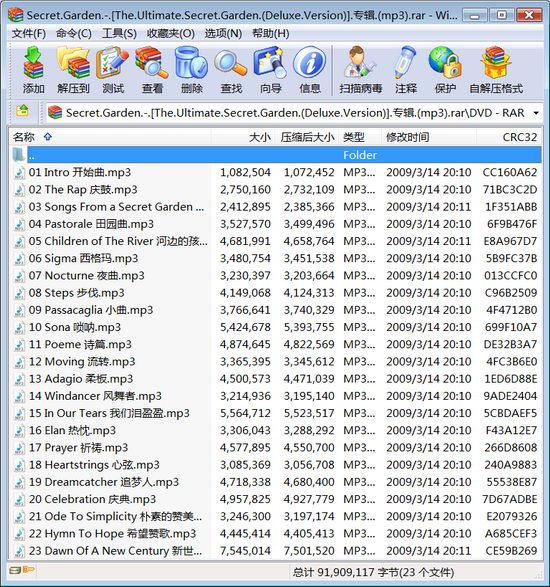Select 02 The Rap 庆鼓.mp3
The image size is (550, 587).
click(x=276, y=190)
